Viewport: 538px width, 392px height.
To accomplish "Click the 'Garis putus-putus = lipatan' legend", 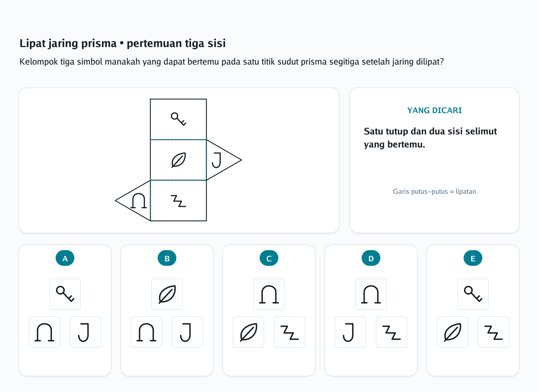I will pos(435,192).
